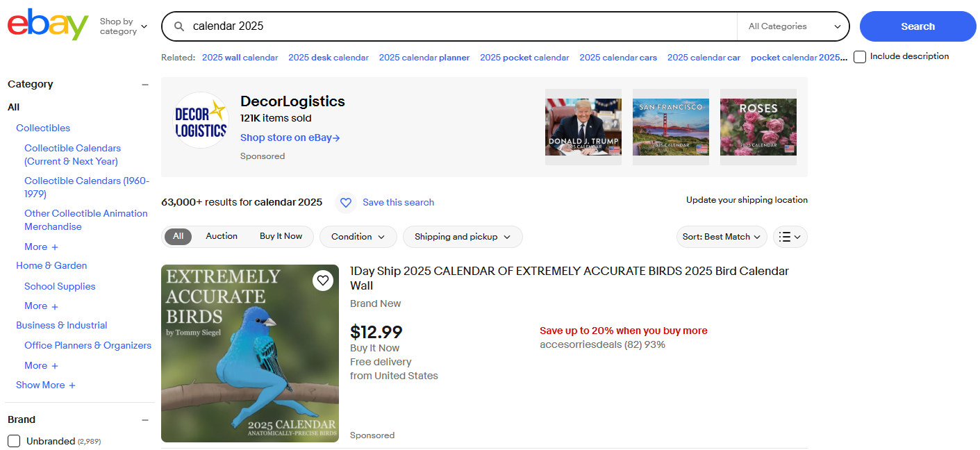Expand Shipping and pickup dropdown
The width and height of the screenshot is (980, 450).
tap(463, 237)
